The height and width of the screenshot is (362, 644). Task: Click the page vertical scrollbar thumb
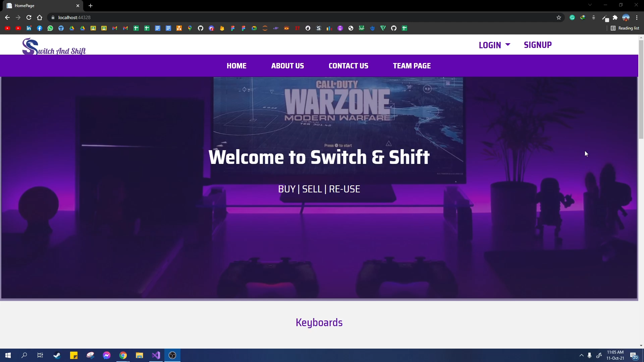coord(641,89)
